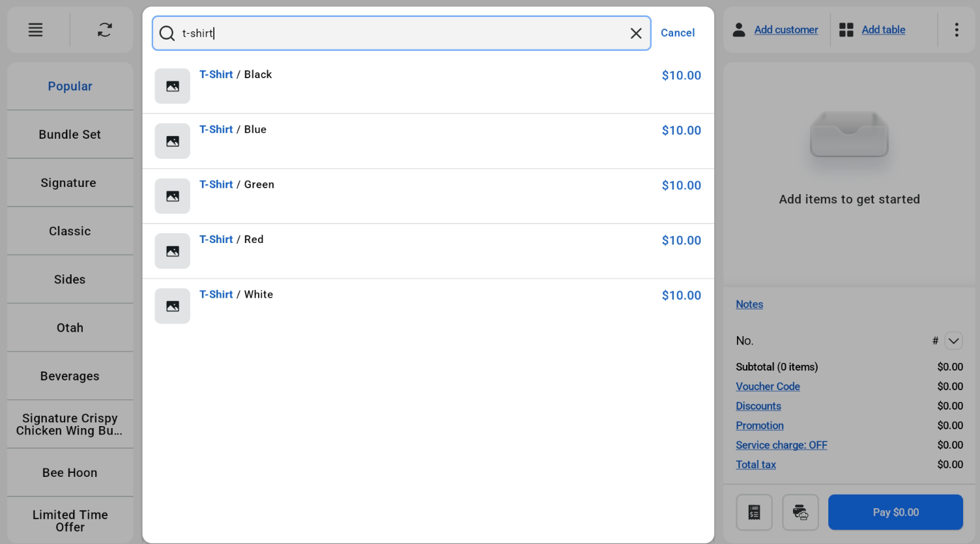Click the Subtotal (0 items) label
This screenshot has width=980, height=544.
click(777, 367)
